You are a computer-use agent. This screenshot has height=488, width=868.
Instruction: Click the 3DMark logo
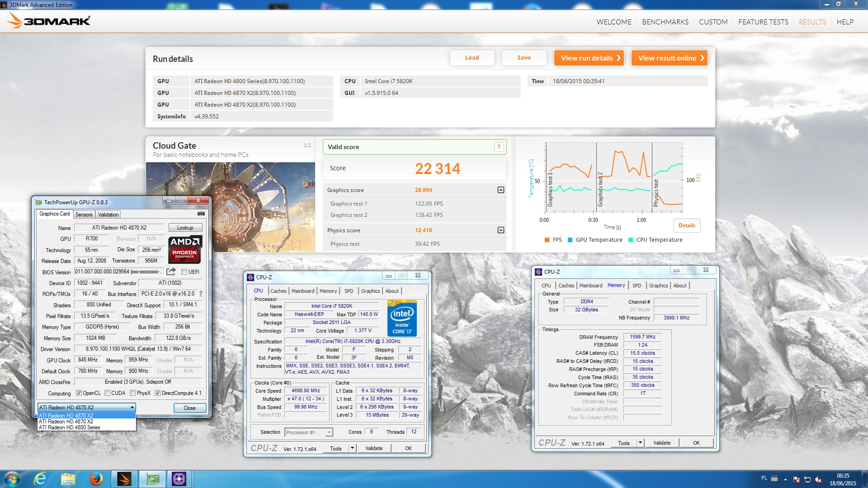[x=49, y=21]
